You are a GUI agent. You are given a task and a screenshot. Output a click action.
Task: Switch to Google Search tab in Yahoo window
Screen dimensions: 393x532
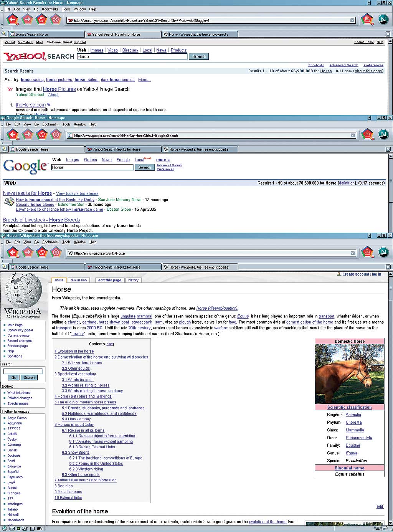point(46,34)
